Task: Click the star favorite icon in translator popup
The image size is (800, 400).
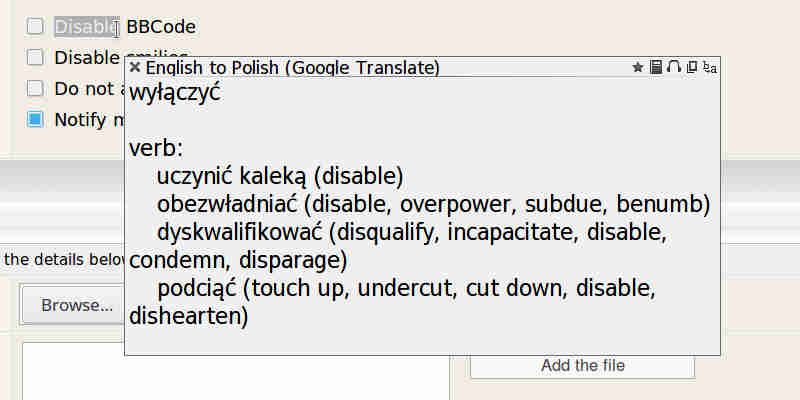Action: [637, 67]
